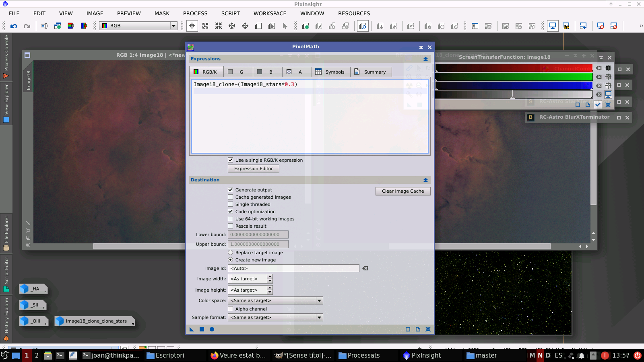Click the Apply Global circle in PixelMath

point(212,329)
